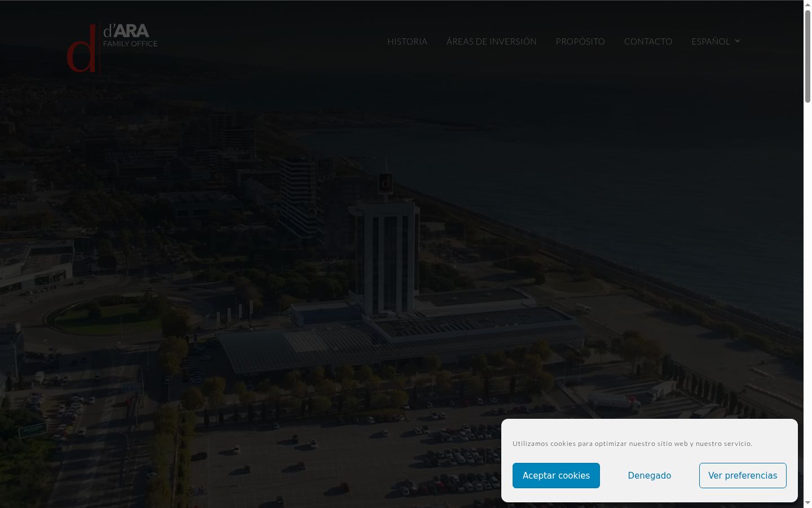Viewport: 812px width, 508px height.
Task: Open the Propósito page
Action: [580, 41]
